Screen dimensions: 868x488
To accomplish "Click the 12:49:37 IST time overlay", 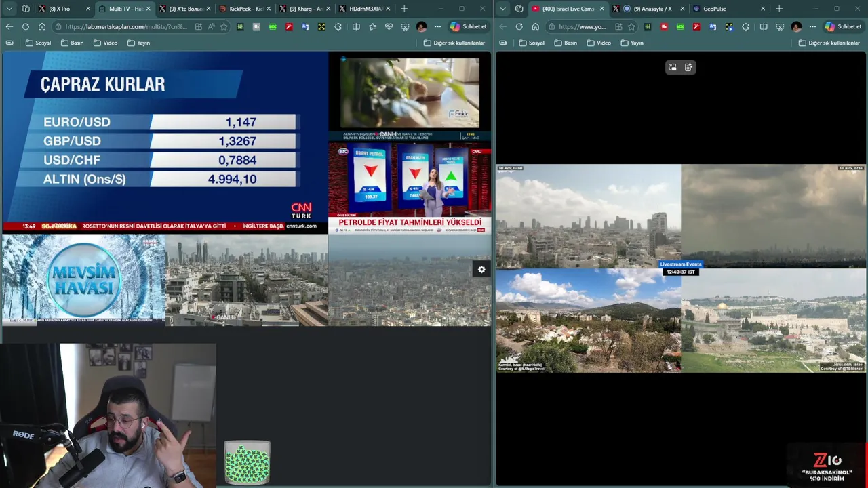I will pos(681,272).
